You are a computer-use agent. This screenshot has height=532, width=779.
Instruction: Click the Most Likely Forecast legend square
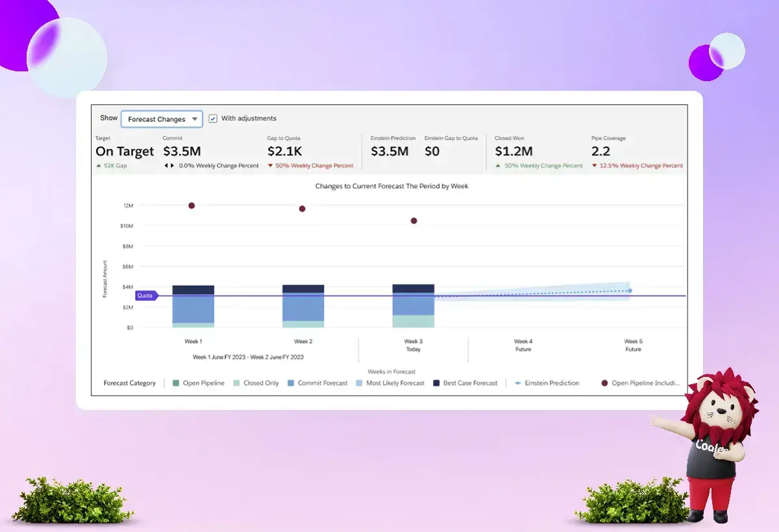click(360, 383)
